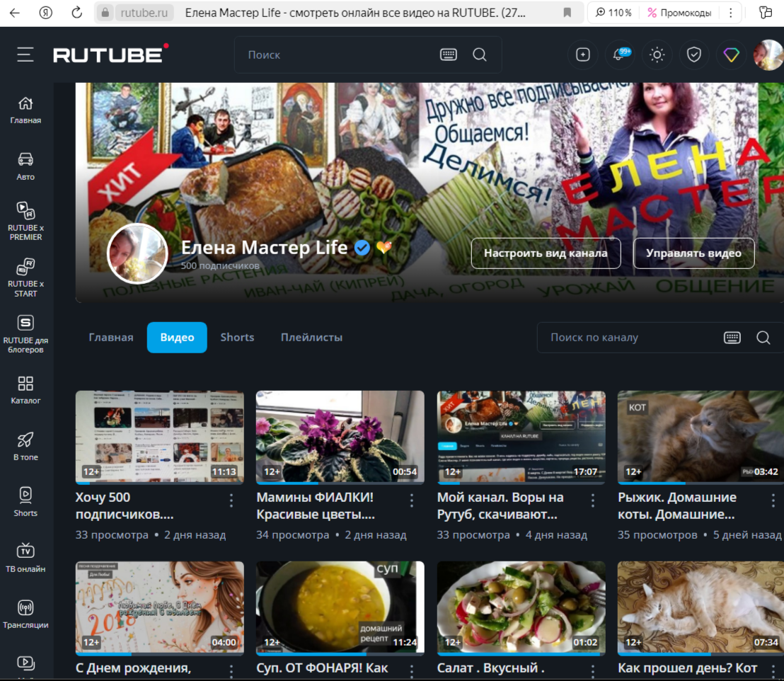The height and width of the screenshot is (681, 784).
Task: Open the user profile avatar in header
Action: click(x=768, y=55)
